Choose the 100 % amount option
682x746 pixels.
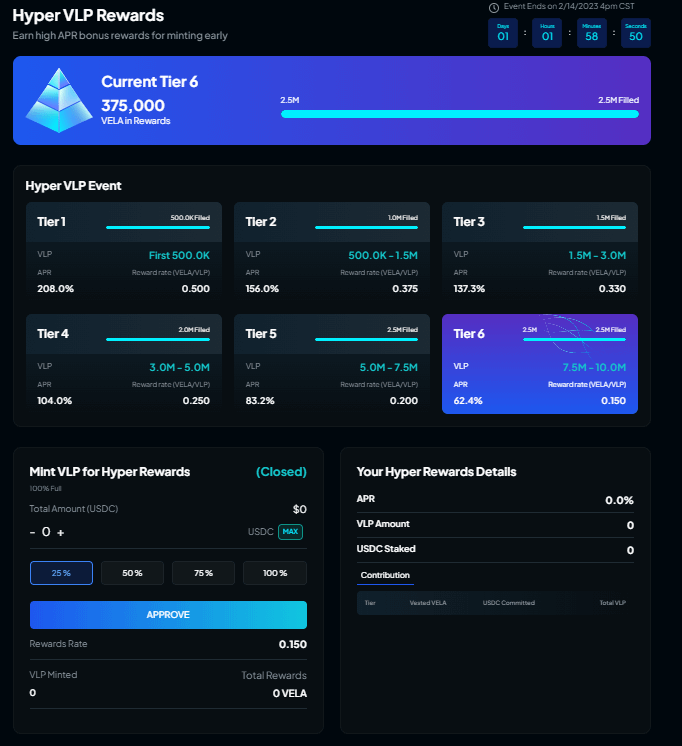[x=275, y=573]
